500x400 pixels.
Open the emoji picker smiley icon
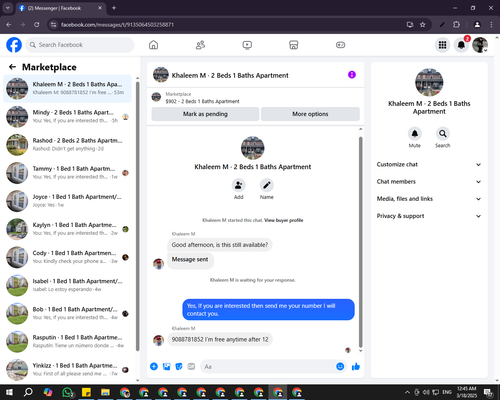pyautogui.click(x=340, y=367)
